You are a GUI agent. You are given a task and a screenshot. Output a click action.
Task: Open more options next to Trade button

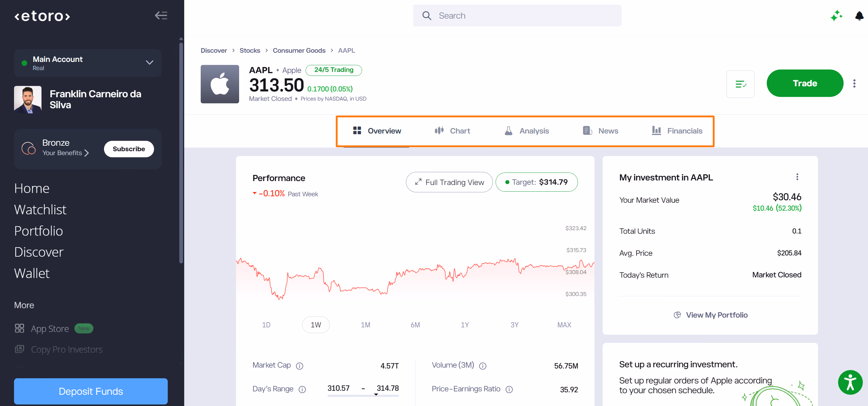[854, 83]
